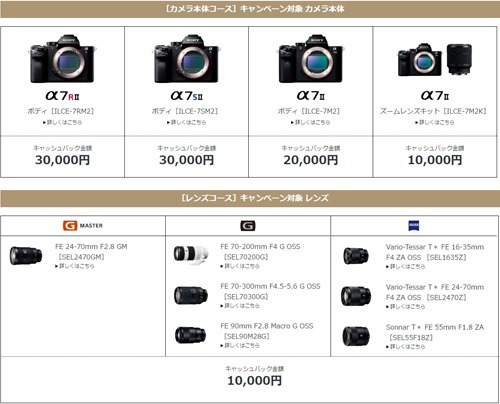The width and height of the screenshot is (500, 404).
Task: Click the lens course header banner
Action: click(x=250, y=198)
